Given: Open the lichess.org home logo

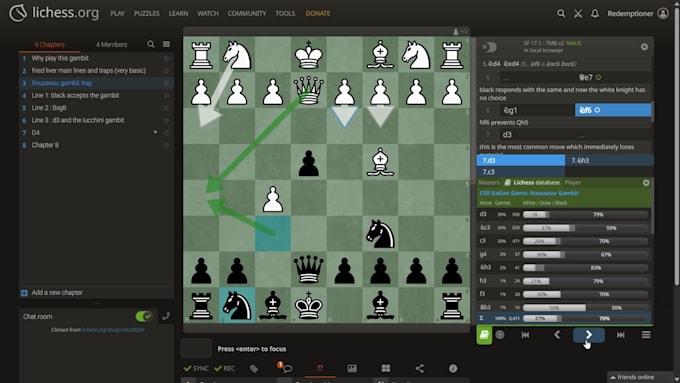Looking at the screenshot, I should tap(54, 13).
